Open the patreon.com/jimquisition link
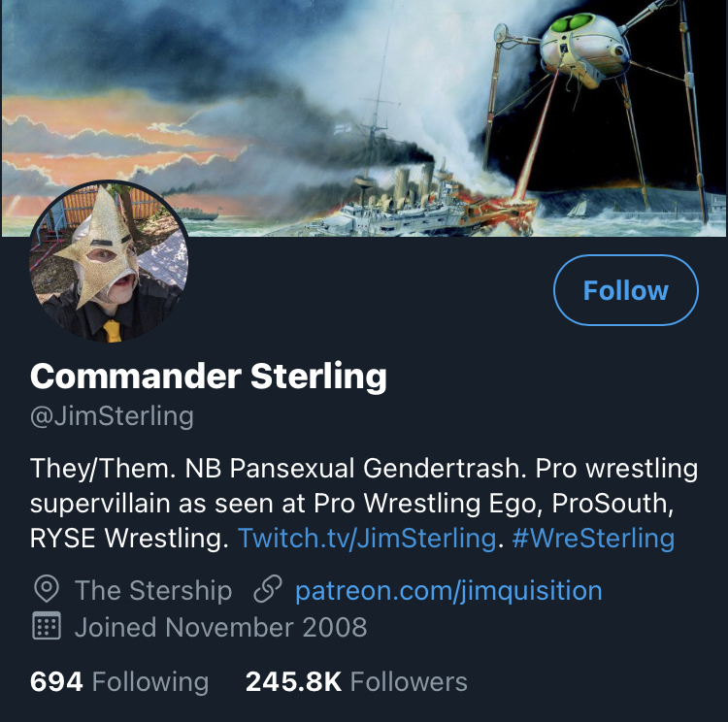Image resolution: width=728 pixels, height=722 pixels. pyautogui.click(x=448, y=591)
